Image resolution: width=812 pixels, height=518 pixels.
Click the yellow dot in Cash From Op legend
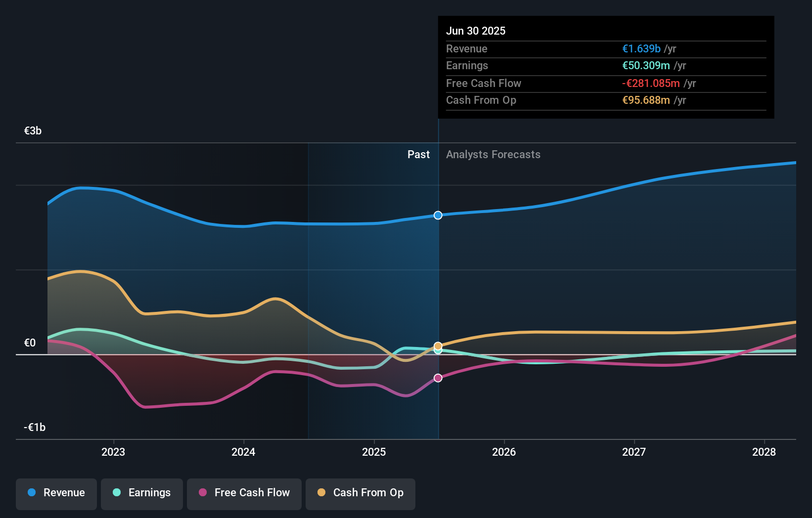pos(322,493)
